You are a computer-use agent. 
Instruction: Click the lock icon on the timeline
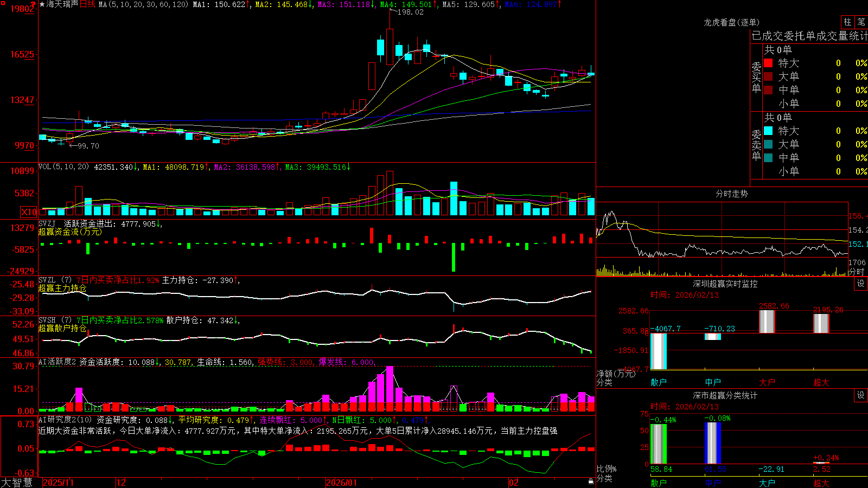591,481
